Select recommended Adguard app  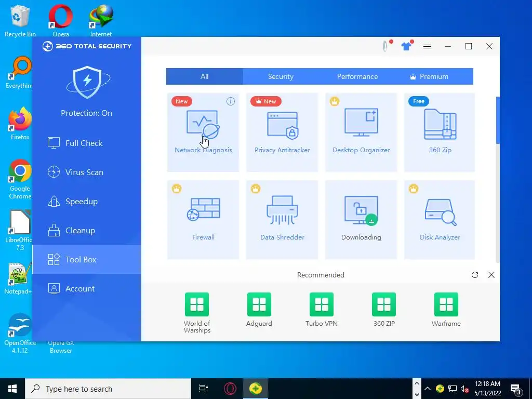[x=259, y=310]
